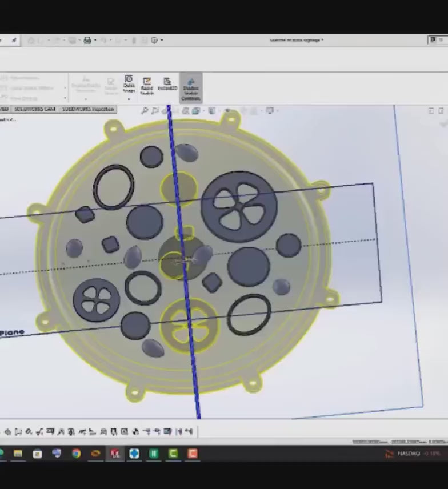Click the Undo icon in top toolbar

pos(103,40)
